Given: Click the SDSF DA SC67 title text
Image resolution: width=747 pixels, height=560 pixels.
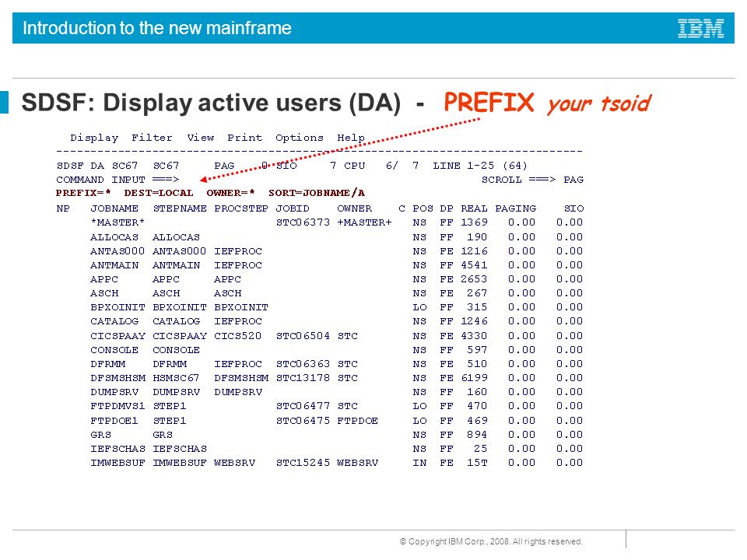Looking at the screenshot, I should pos(97,166).
